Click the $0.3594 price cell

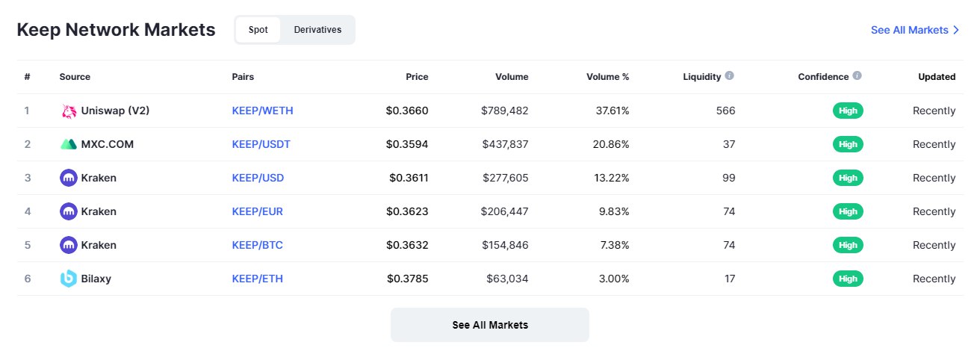pos(407,144)
